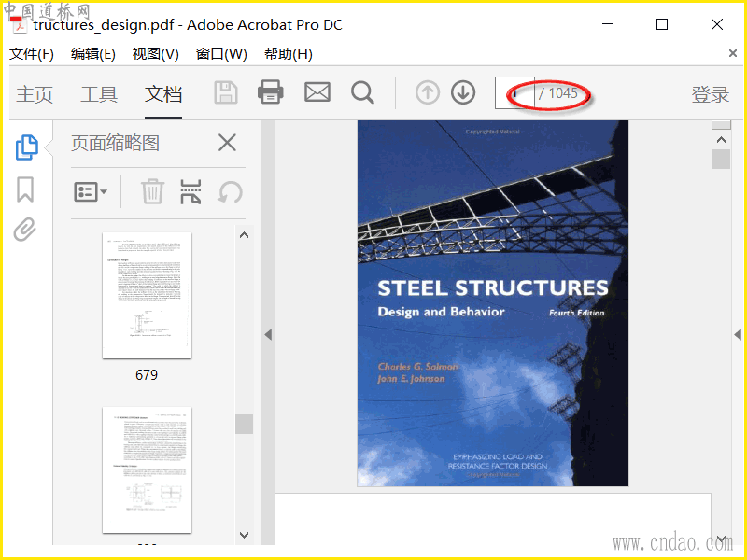The height and width of the screenshot is (560, 747).
Task: Click the 登录 sign-in link
Action: [x=711, y=94]
